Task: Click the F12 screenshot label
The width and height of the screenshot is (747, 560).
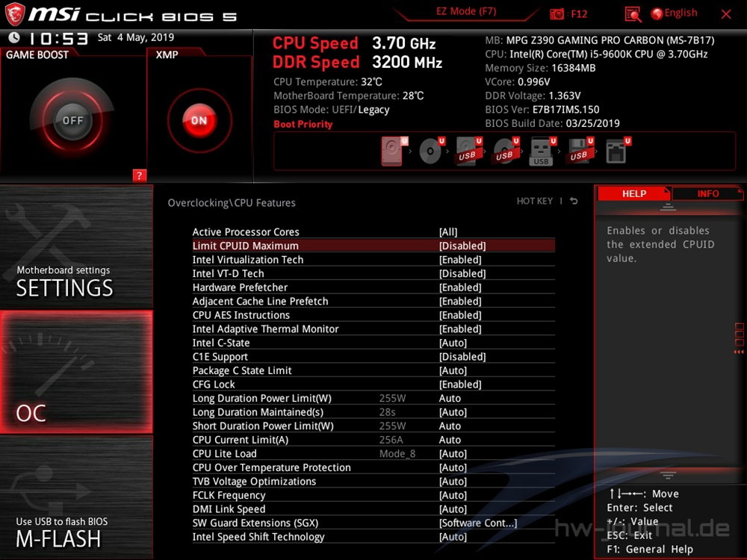Action: (x=579, y=13)
